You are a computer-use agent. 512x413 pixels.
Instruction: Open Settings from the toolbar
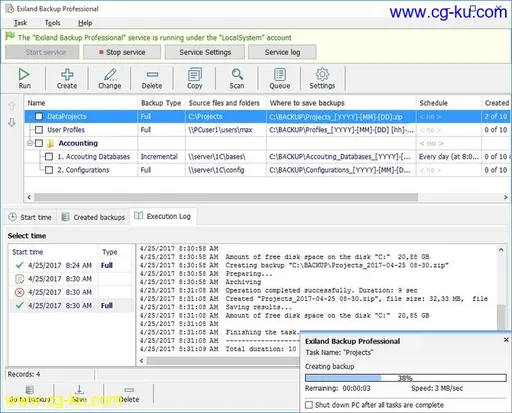click(x=322, y=79)
